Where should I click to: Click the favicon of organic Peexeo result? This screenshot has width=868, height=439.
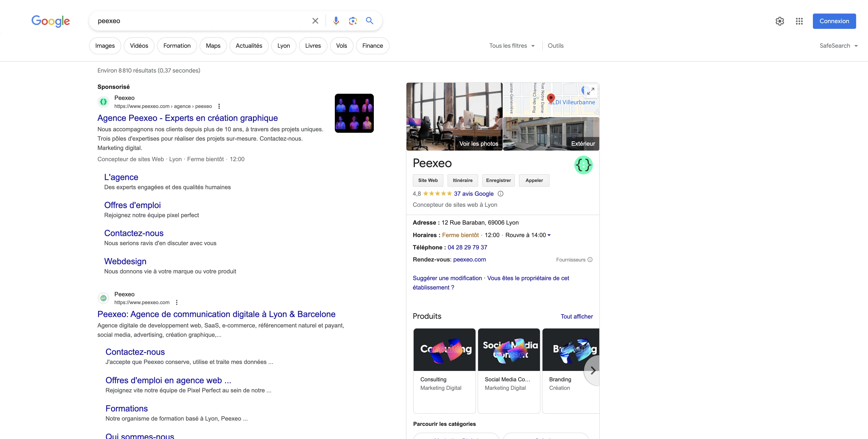(103, 298)
